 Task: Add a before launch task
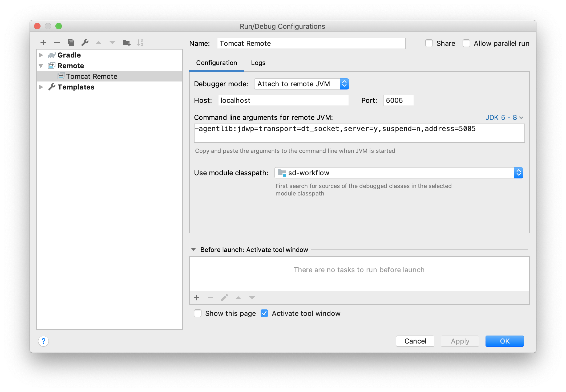pos(197,298)
